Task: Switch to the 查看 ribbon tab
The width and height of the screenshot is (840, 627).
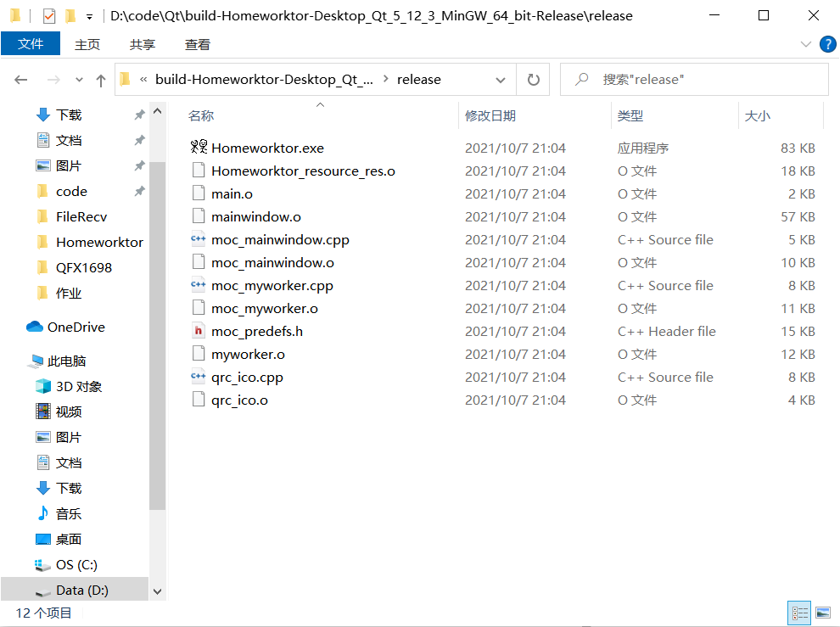Action: [197, 44]
